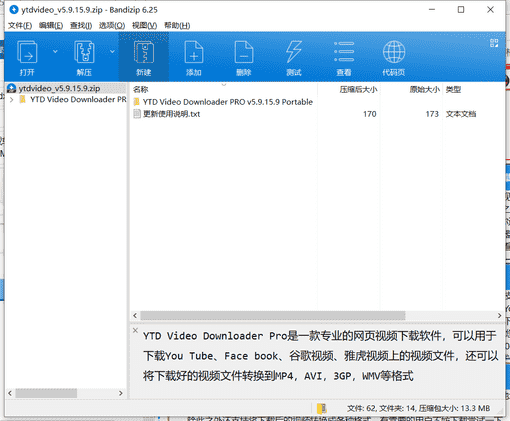Minimize the Bandizip window

432,10
